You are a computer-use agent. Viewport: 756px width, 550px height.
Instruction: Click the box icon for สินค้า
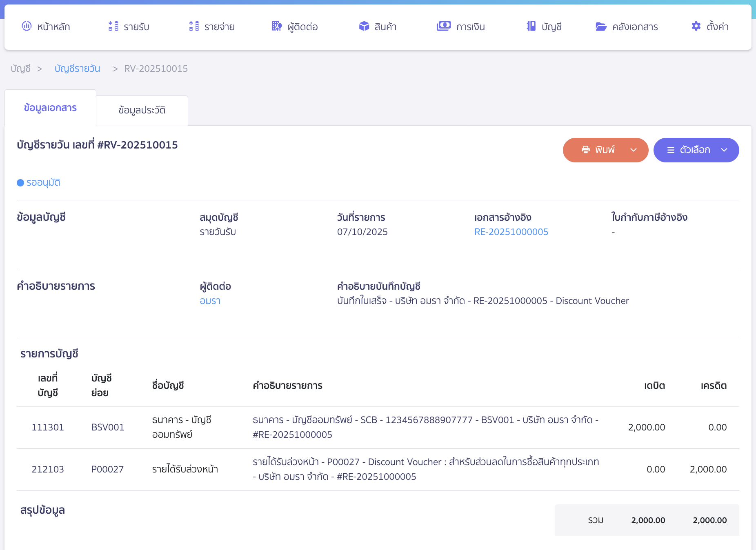click(x=364, y=27)
